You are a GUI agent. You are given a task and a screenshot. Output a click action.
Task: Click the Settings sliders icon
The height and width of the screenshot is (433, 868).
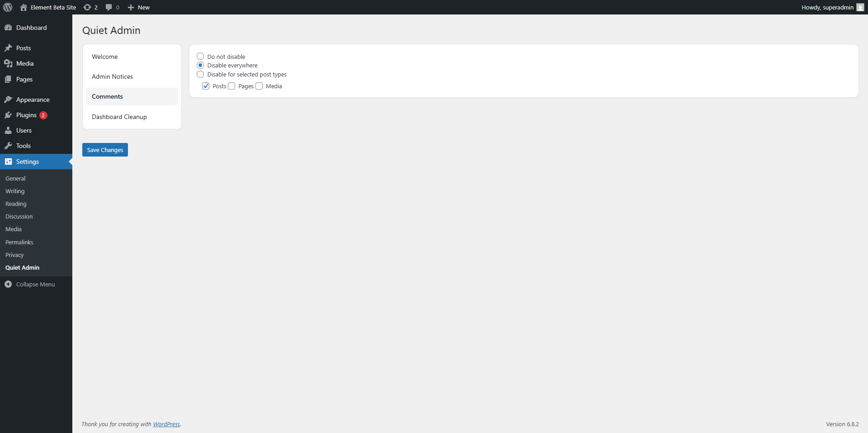point(8,162)
